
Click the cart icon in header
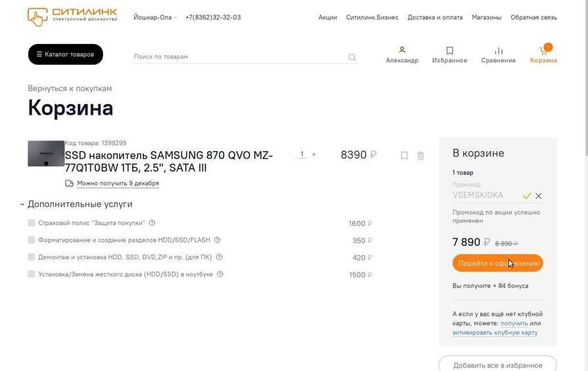pyautogui.click(x=543, y=51)
